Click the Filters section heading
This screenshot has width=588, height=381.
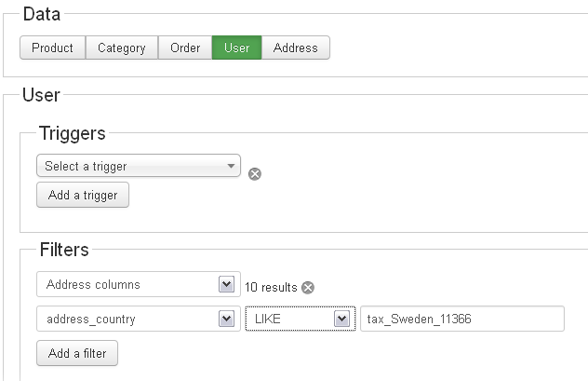(x=64, y=250)
